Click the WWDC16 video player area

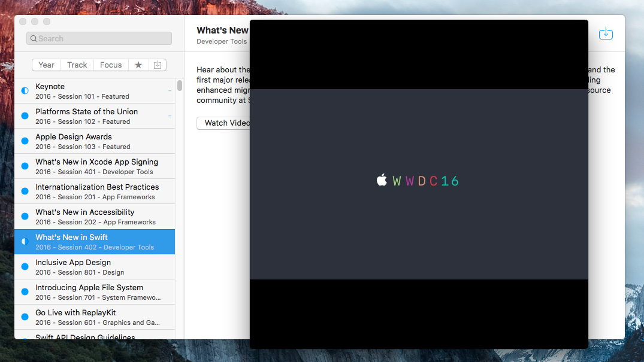(419, 227)
